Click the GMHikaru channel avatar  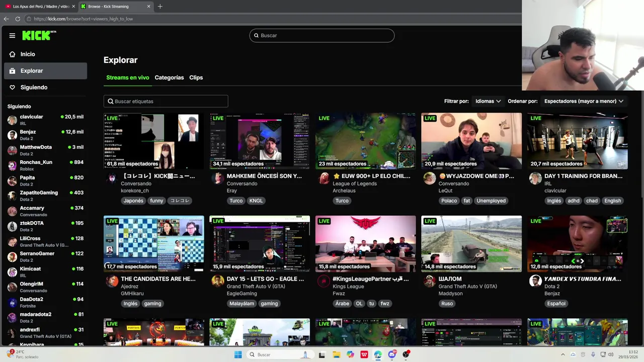coord(112,281)
